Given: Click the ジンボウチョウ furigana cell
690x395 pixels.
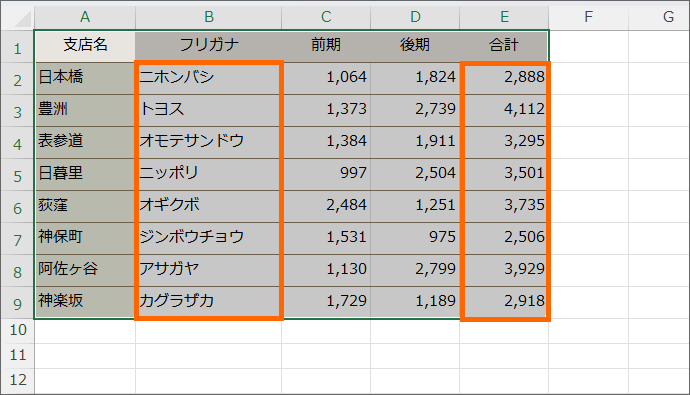Looking at the screenshot, I should tap(209, 239).
